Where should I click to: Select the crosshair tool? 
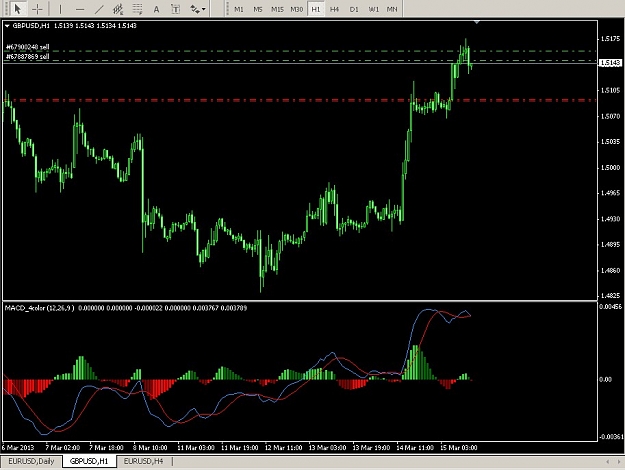tap(37, 9)
